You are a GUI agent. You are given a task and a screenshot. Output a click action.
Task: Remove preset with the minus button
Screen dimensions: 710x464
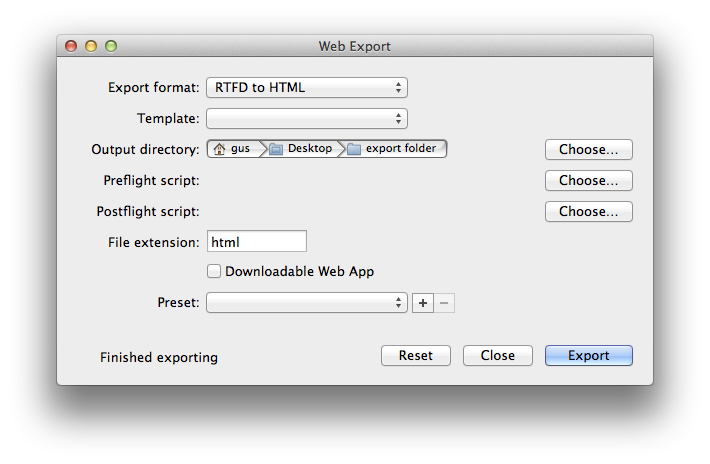(x=445, y=302)
